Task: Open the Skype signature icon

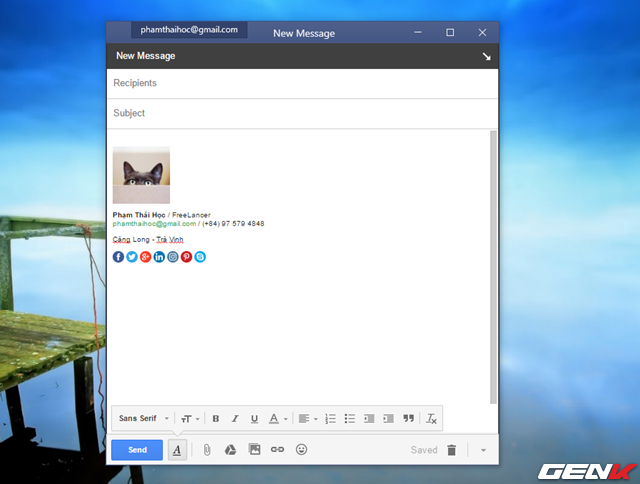Action: [200, 257]
